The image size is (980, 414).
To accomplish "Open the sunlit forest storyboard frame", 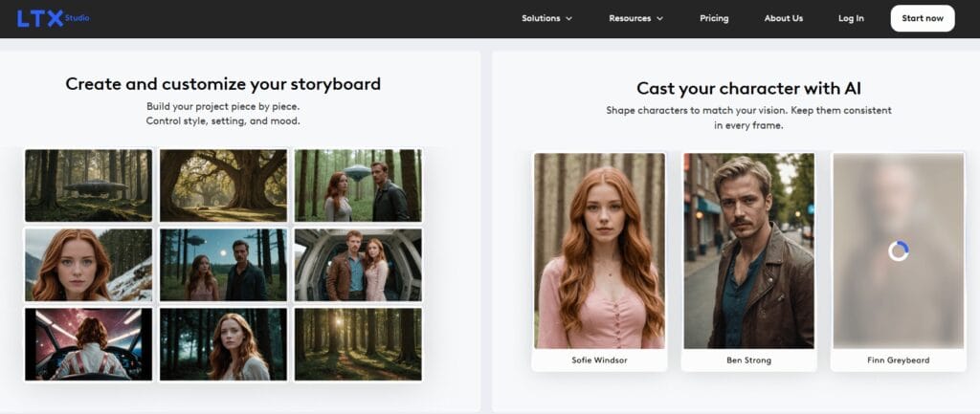I will click(358, 344).
